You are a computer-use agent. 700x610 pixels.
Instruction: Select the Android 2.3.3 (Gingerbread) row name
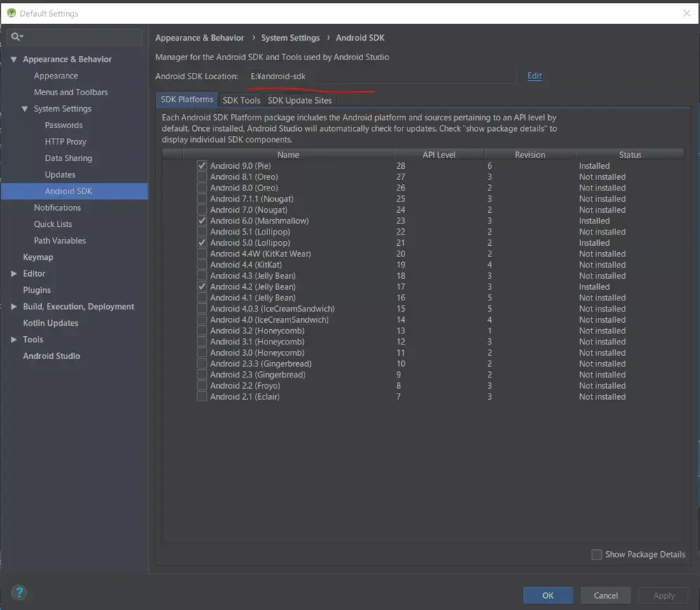(x=260, y=363)
